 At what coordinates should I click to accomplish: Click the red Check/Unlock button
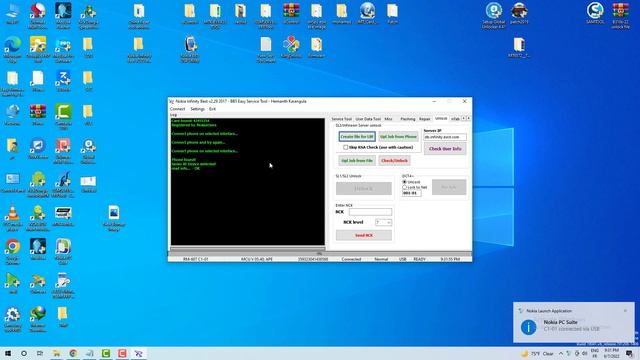click(x=394, y=161)
